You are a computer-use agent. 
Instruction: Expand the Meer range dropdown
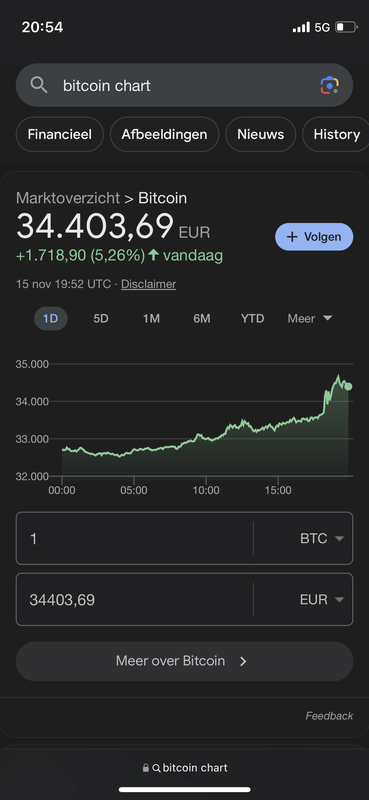[310, 318]
